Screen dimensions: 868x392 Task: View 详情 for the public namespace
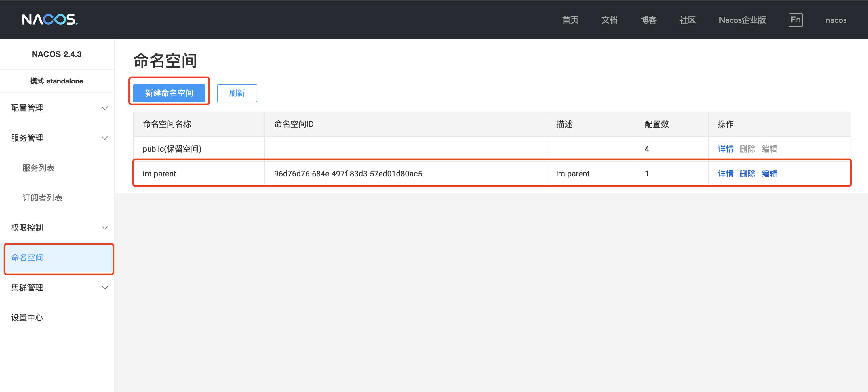coord(726,149)
